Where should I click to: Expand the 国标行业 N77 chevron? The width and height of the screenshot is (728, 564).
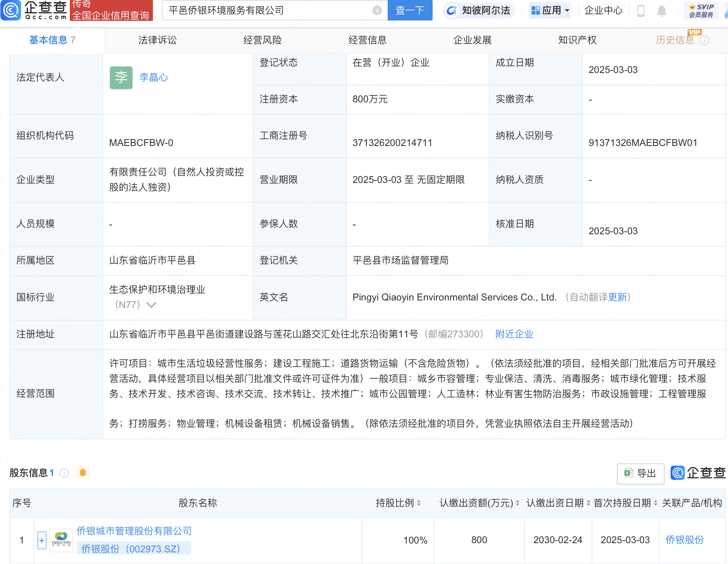[151, 305]
